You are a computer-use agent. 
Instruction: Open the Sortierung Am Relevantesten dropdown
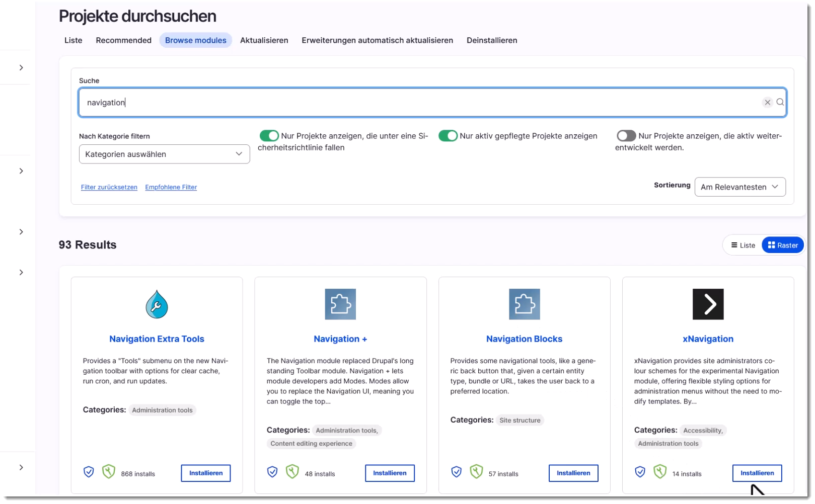739,187
